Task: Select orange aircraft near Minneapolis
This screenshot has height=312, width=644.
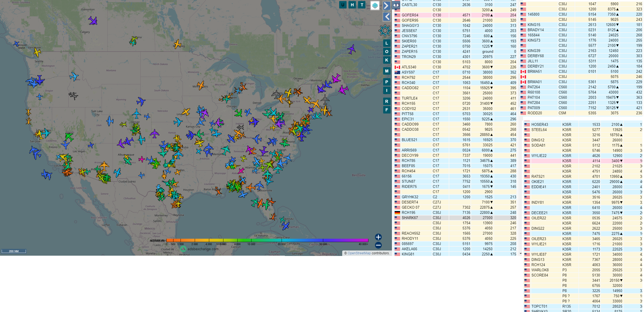Action: (x=201, y=85)
